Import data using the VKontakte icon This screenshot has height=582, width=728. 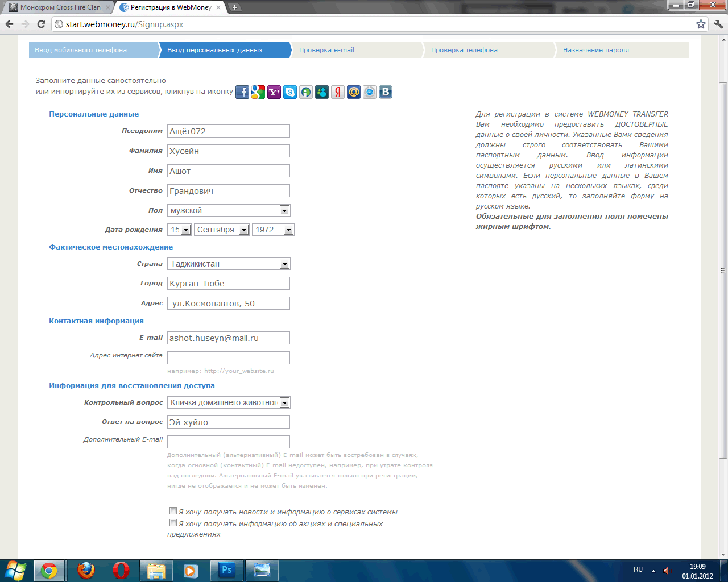[386, 92]
